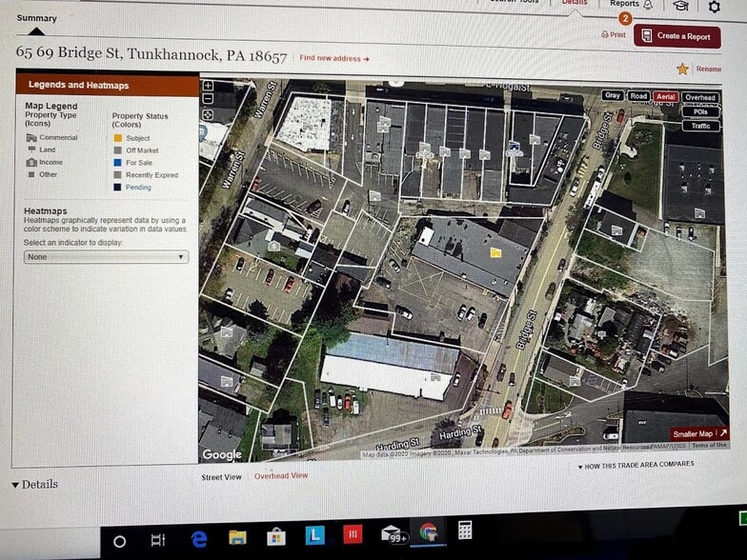Click the yellow subject property marker on map
The height and width of the screenshot is (560, 747).
coord(495,252)
